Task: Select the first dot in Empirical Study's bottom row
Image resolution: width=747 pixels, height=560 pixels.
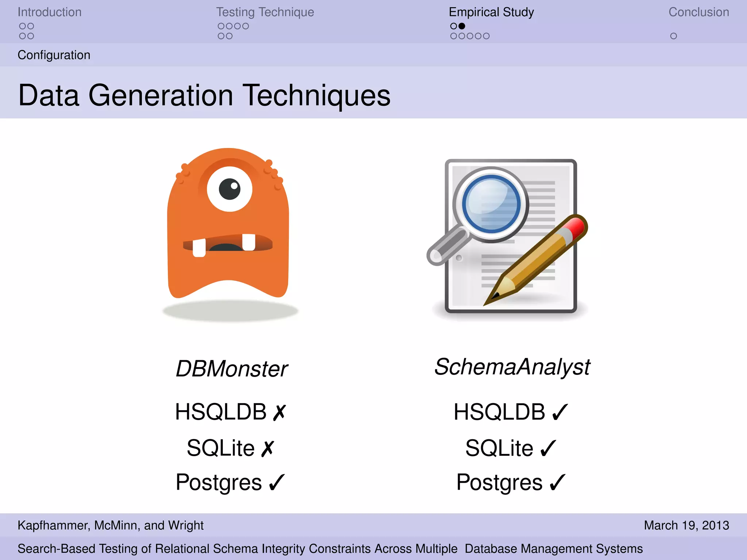Action: (x=454, y=36)
